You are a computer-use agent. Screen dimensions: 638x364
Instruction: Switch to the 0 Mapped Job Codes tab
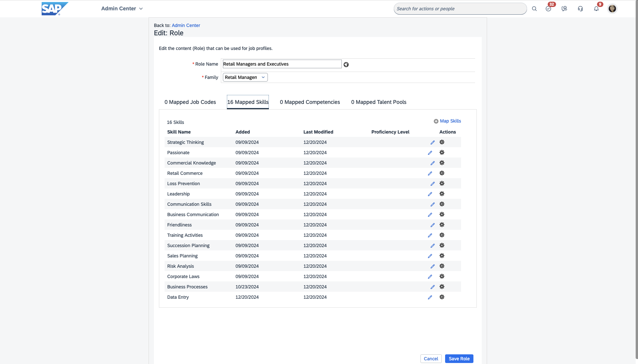tap(190, 102)
